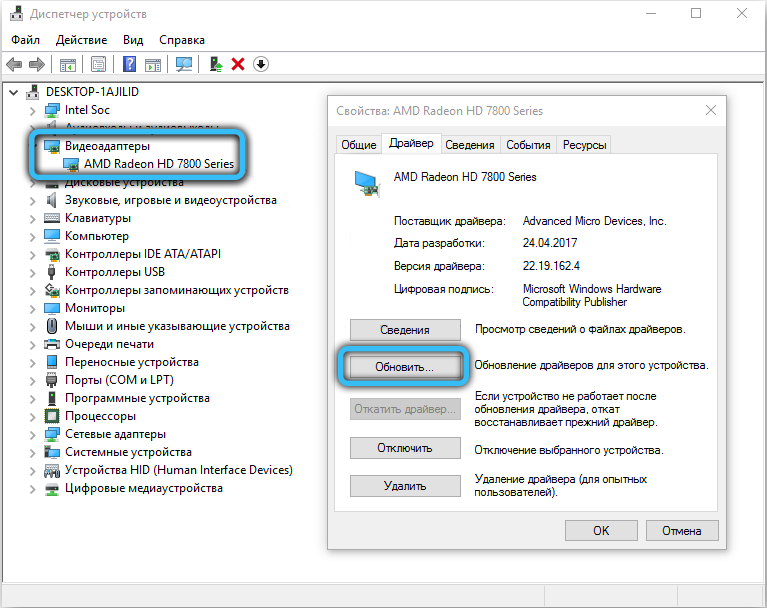Click the Back arrow toolbar icon
This screenshot has height=608, width=767.
[14, 64]
